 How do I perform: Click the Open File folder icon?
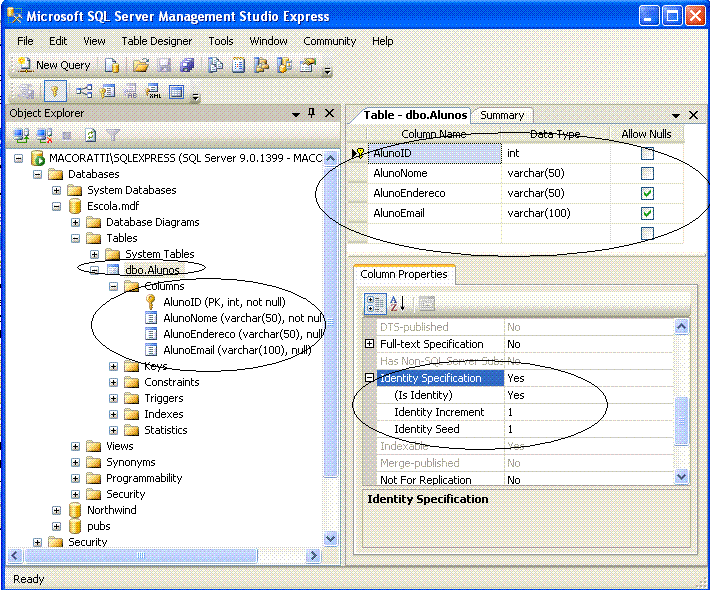pos(141,66)
